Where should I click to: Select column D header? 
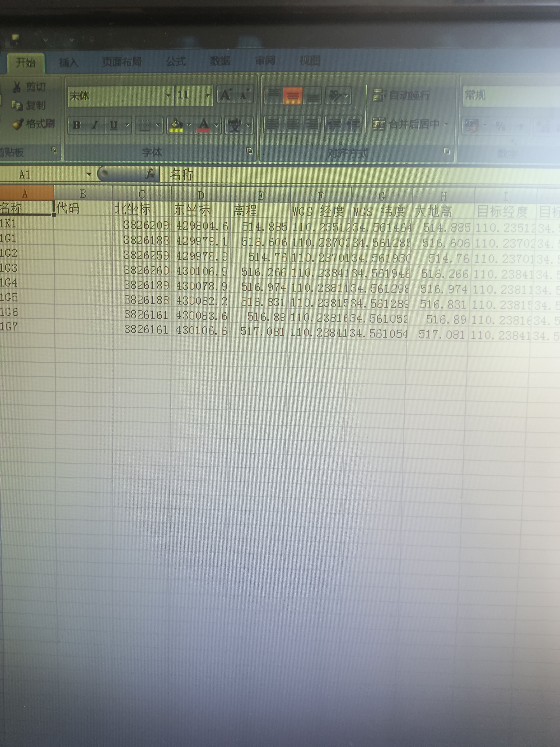tap(201, 196)
